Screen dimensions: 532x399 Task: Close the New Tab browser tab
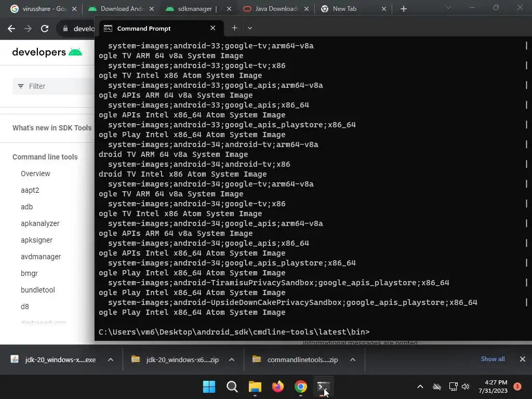coord(384,9)
